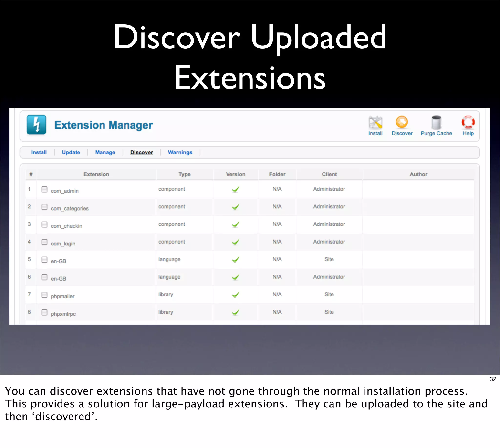Screen dimensions: 500x448
Task: Click the 'Extension Manager' title text
Action: pos(104,125)
